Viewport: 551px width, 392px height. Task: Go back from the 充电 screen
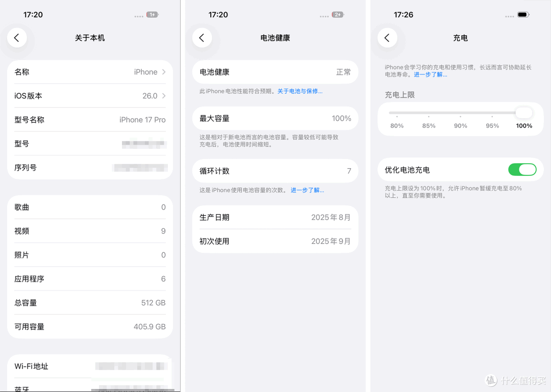pyautogui.click(x=387, y=38)
